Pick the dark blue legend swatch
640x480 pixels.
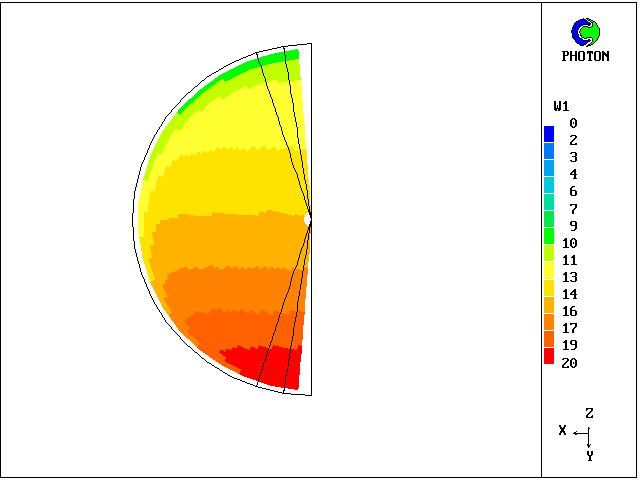[549, 133]
